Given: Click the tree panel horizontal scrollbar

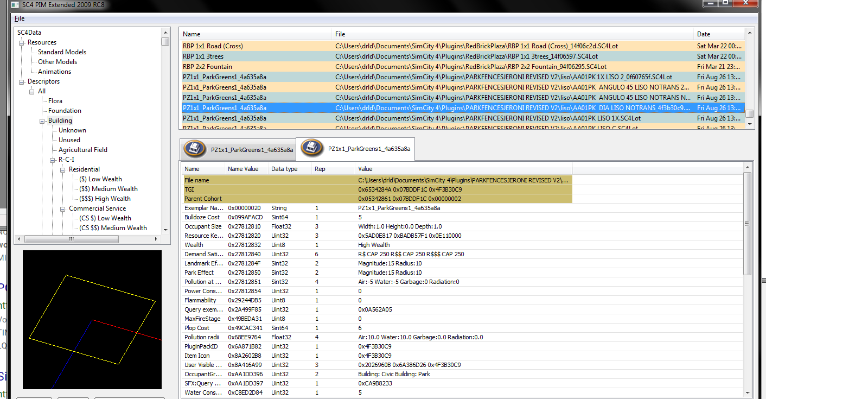Looking at the screenshot, I should click(71, 239).
